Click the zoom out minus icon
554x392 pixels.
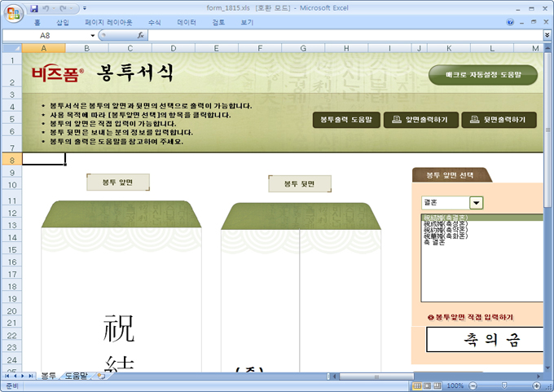(x=471, y=385)
